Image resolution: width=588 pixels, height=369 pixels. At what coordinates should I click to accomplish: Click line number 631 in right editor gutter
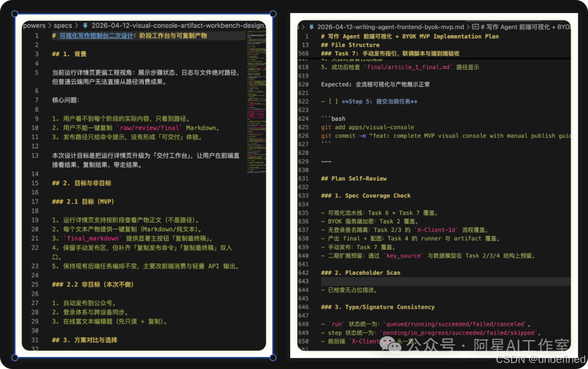pyautogui.click(x=304, y=179)
